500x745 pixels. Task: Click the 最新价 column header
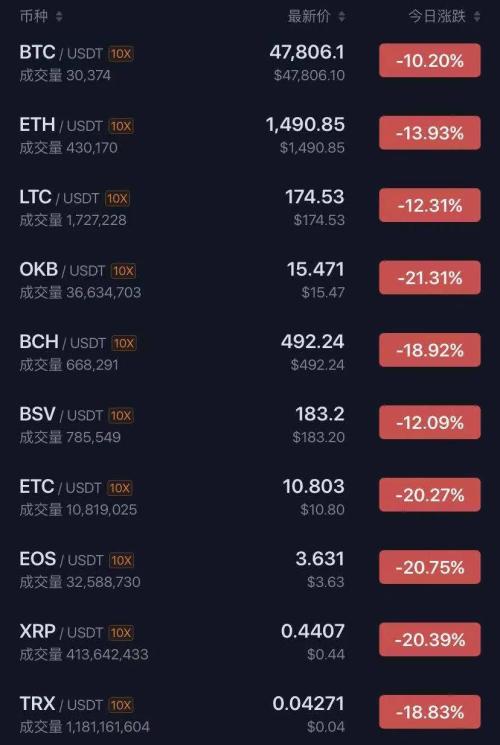309,17
